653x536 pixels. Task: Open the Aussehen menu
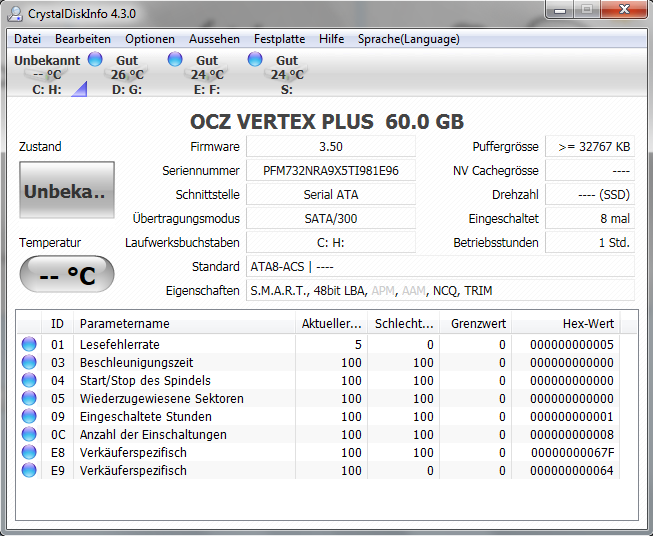tap(214, 39)
